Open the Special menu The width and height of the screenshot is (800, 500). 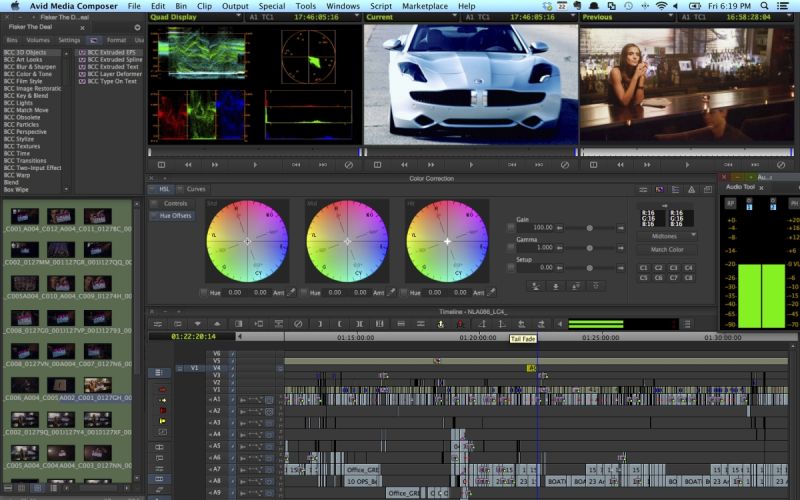tap(271, 6)
